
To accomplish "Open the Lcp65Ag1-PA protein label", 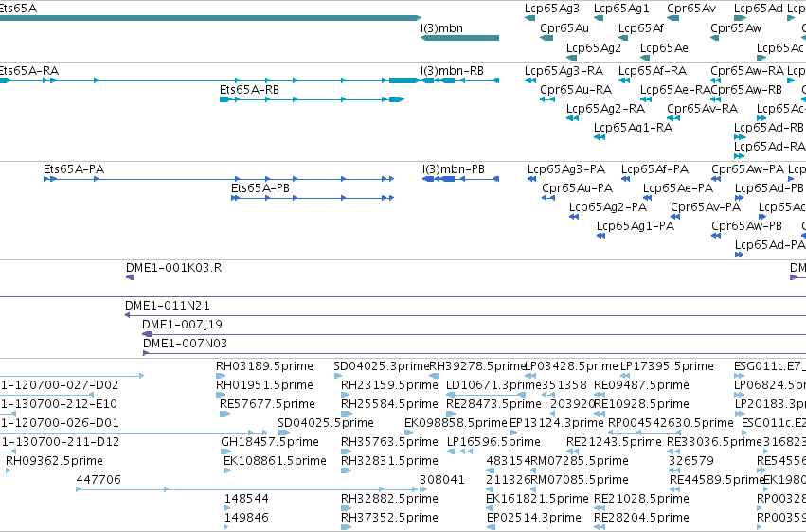I will tap(635, 226).
